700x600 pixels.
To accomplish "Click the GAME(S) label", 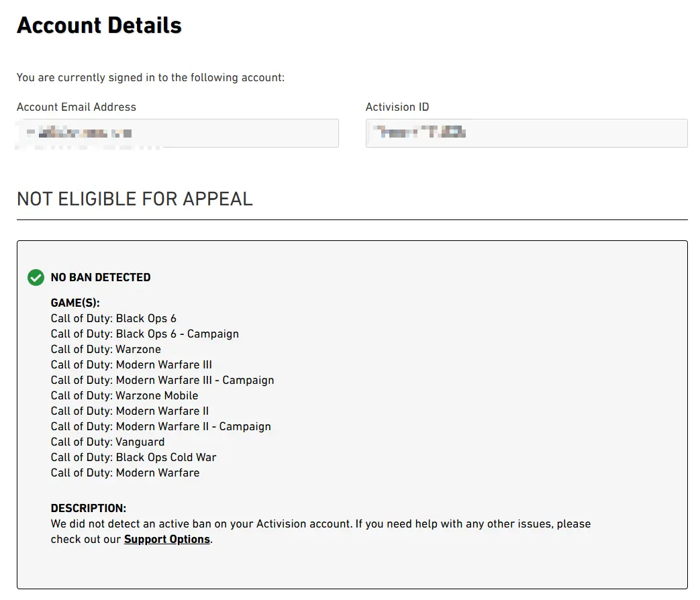I will pos(75,303).
